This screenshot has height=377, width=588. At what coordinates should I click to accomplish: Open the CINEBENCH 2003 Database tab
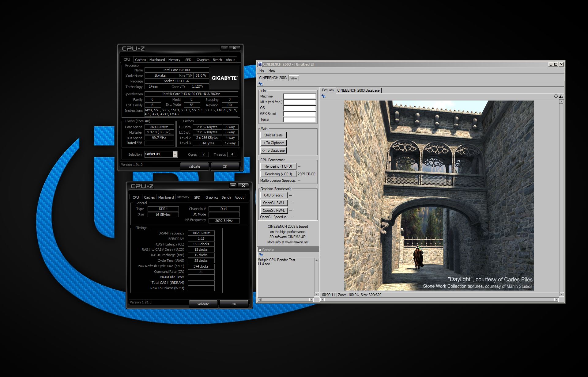click(358, 90)
